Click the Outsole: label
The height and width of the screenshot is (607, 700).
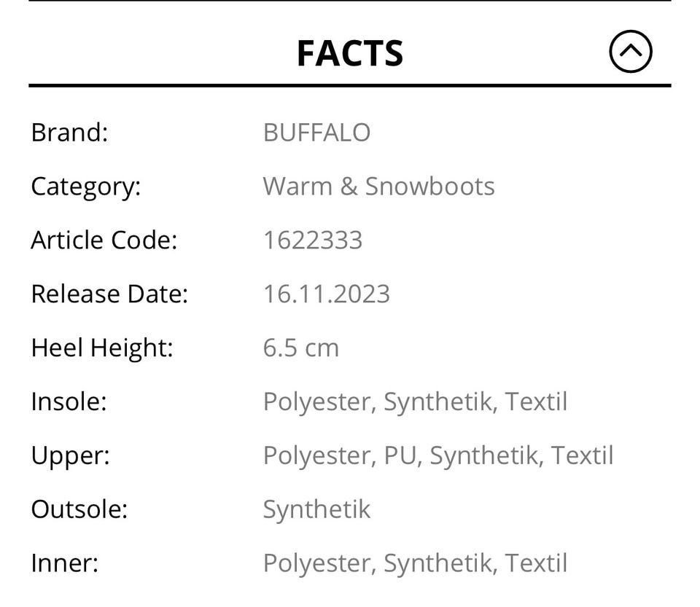tap(79, 509)
